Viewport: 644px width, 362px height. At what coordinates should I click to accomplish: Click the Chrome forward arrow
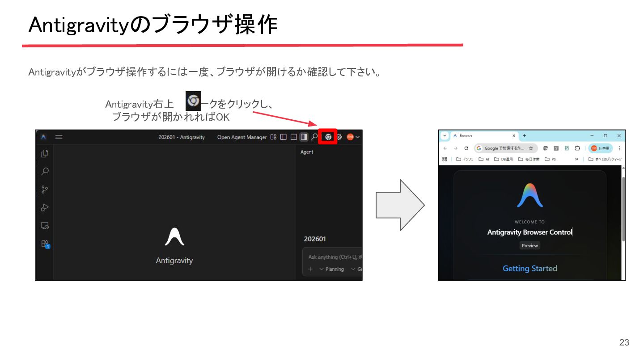point(456,148)
